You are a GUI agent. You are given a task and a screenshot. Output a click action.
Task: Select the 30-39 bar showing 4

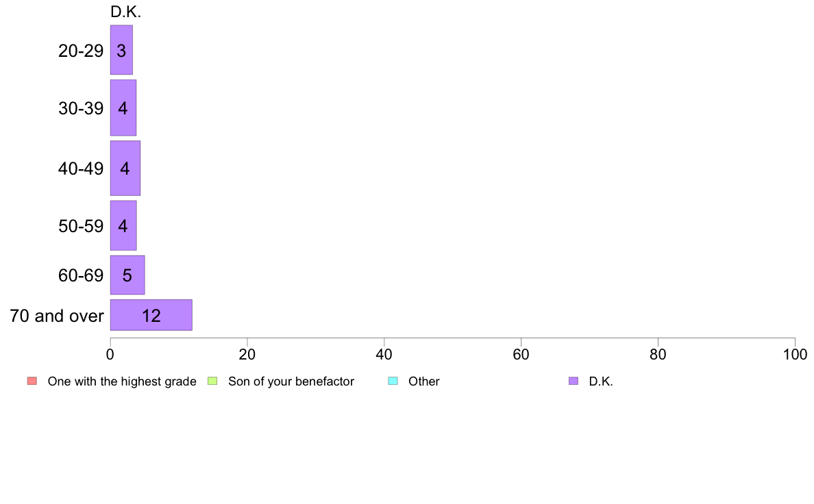[x=123, y=108]
